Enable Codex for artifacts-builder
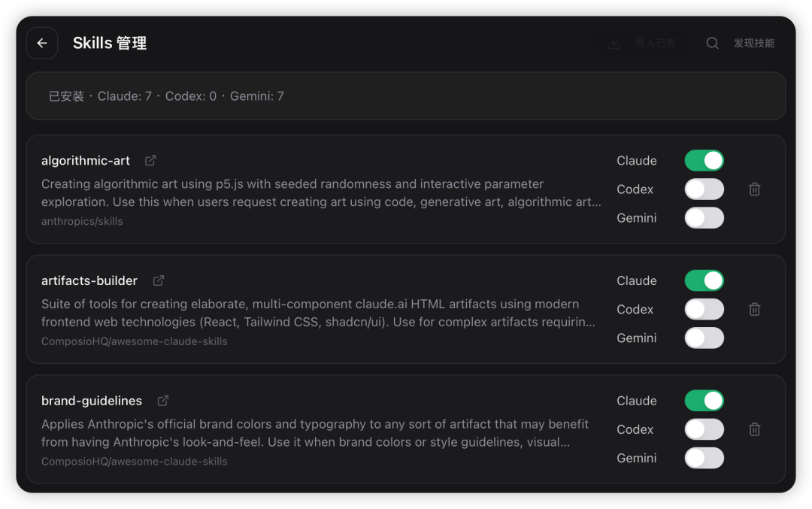 click(x=704, y=309)
